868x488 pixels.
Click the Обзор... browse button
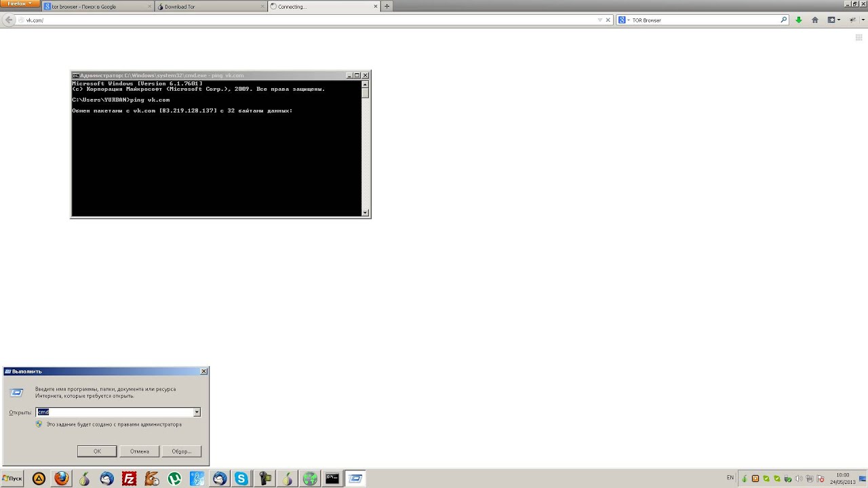coord(182,451)
